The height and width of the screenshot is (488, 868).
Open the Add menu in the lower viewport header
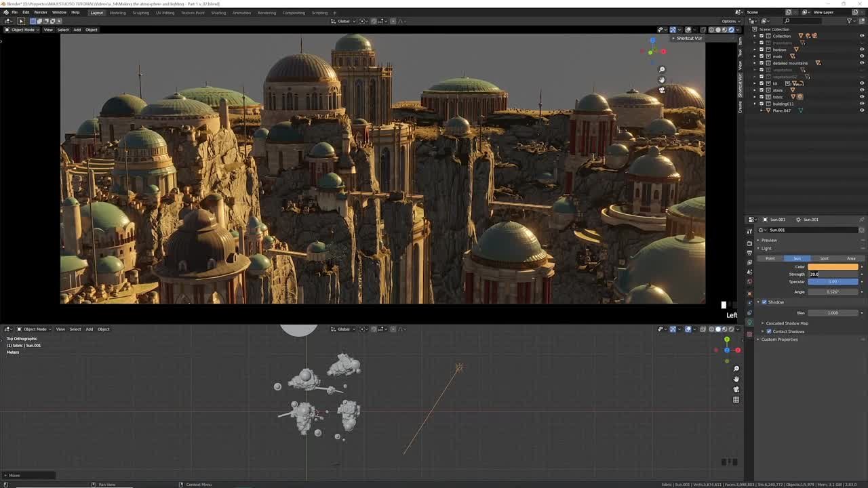[x=89, y=329]
